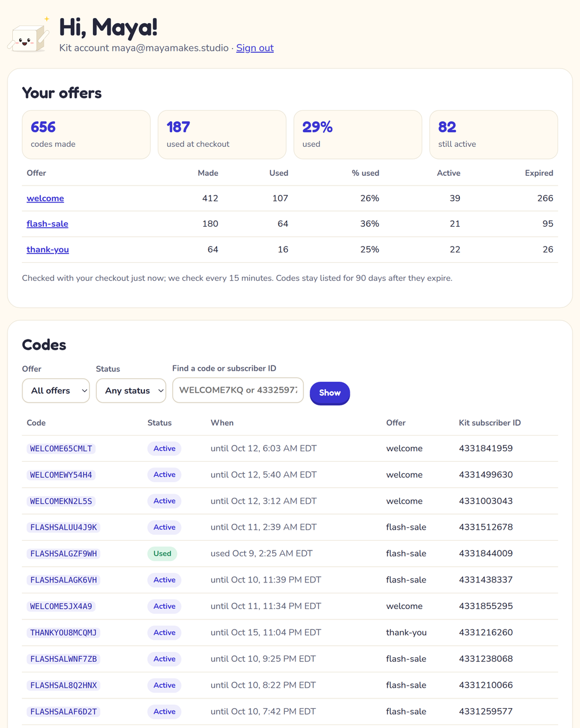Click code FLASHSAL8Q2HNX
This screenshot has height=728, width=580.
coord(64,685)
